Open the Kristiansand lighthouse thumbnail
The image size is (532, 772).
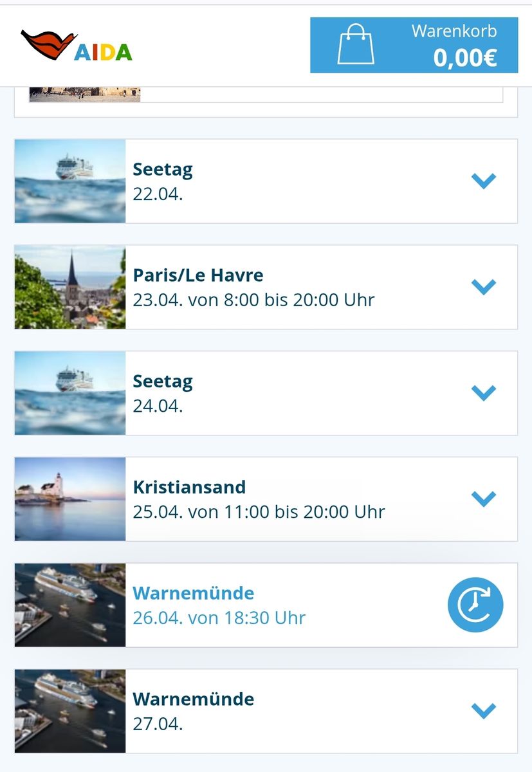[70, 499]
